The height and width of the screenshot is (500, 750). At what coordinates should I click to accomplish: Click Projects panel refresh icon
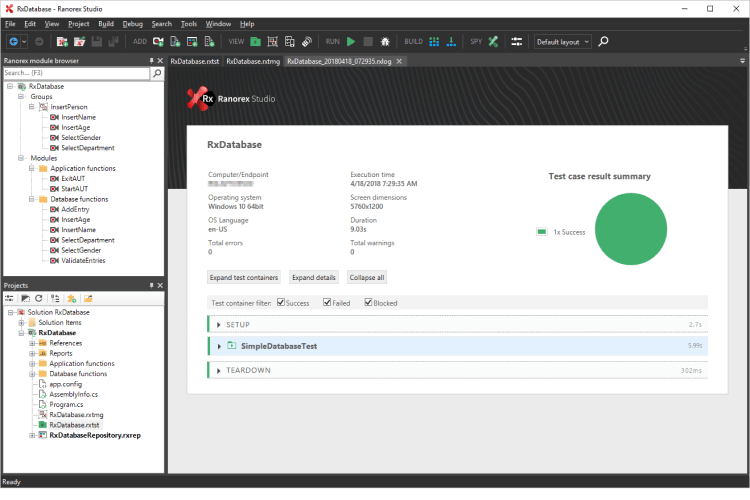(x=39, y=298)
